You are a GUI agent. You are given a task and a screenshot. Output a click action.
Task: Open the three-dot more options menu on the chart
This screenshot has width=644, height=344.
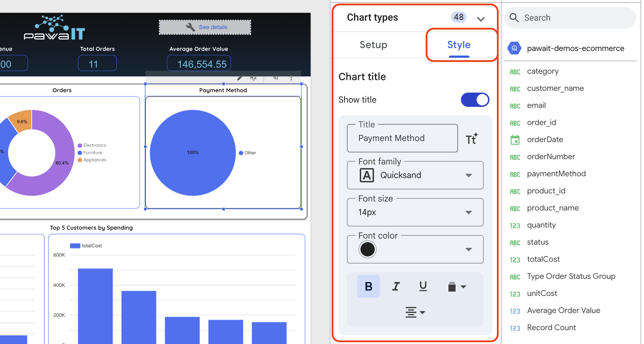pyautogui.click(x=291, y=78)
